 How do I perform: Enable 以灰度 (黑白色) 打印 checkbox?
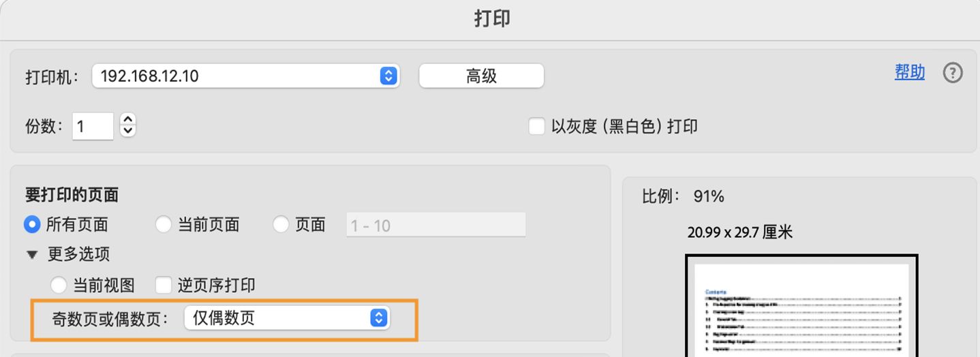click(537, 127)
